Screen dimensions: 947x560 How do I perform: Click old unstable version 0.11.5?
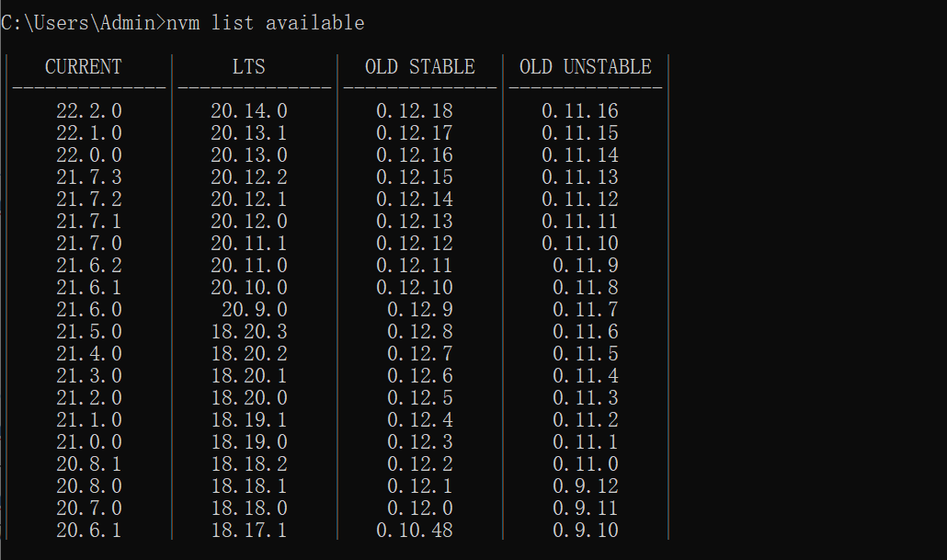[x=586, y=353]
